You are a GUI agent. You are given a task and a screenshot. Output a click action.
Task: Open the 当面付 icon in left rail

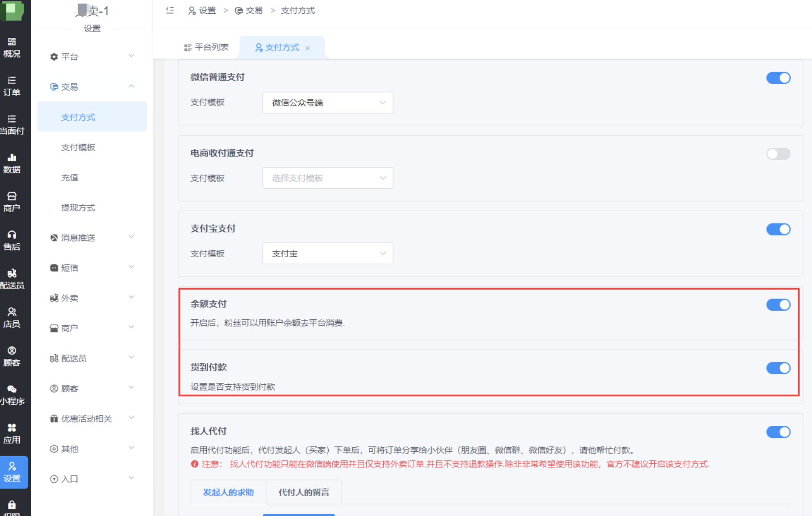pyautogui.click(x=12, y=119)
